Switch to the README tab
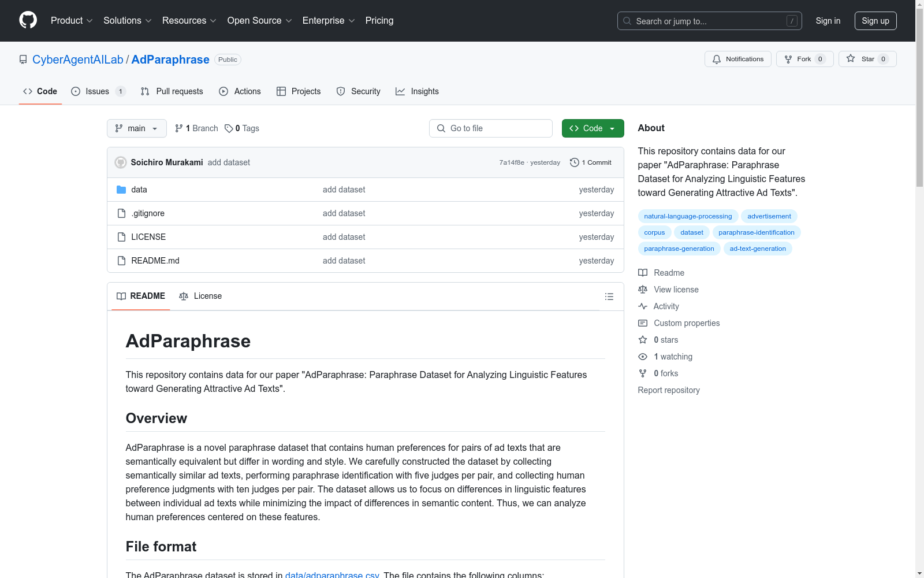924x578 pixels. pyautogui.click(x=141, y=296)
